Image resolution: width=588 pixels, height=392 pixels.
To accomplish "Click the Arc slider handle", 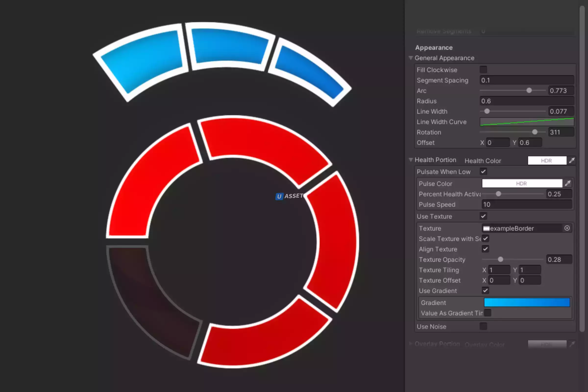I will click(529, 90).
